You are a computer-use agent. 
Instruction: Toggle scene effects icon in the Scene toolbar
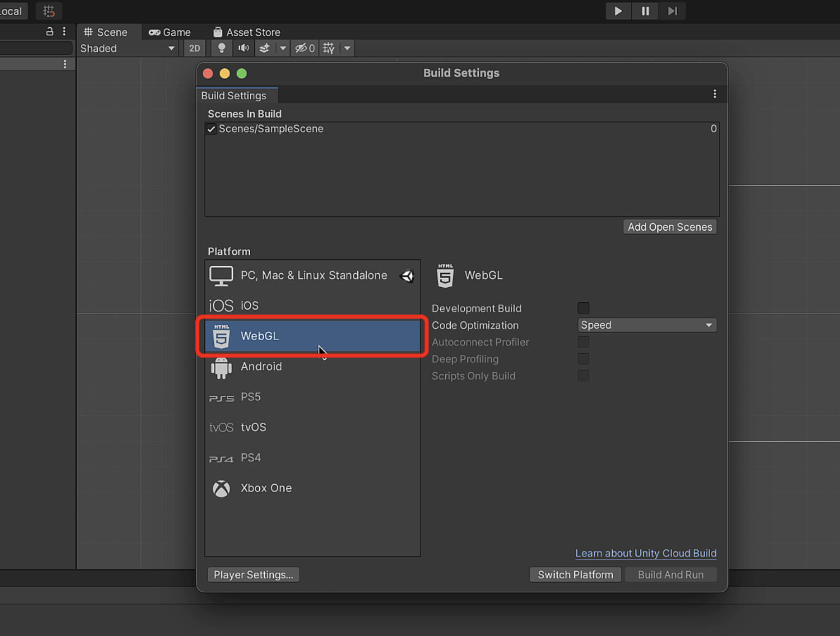tap(264, 49)
